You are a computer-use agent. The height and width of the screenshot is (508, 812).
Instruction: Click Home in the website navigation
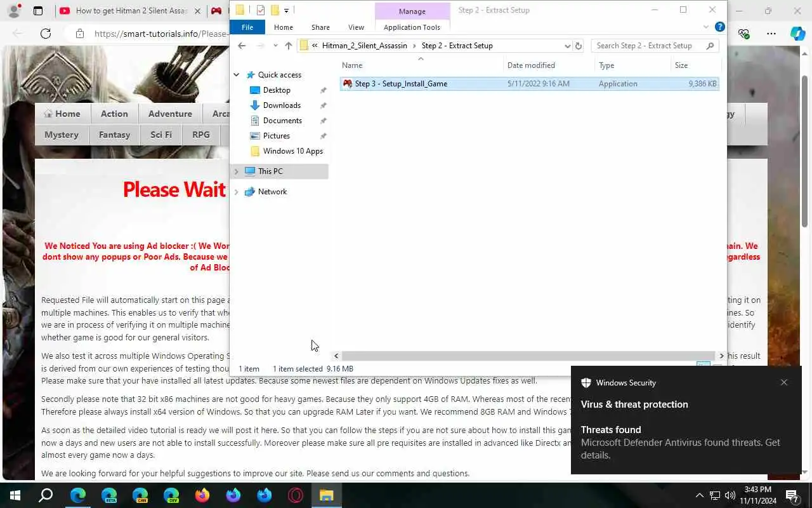62,114
